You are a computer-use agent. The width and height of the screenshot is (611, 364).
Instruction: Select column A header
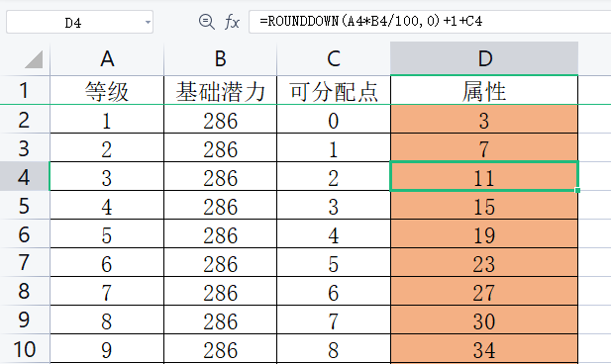[x=107, y=58]
